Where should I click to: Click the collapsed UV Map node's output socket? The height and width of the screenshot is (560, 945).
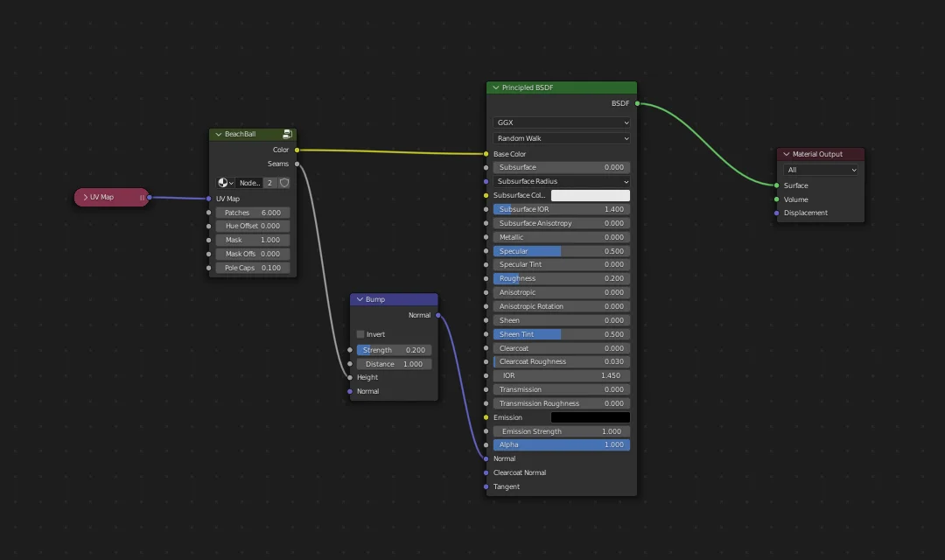tap(150, 198)
